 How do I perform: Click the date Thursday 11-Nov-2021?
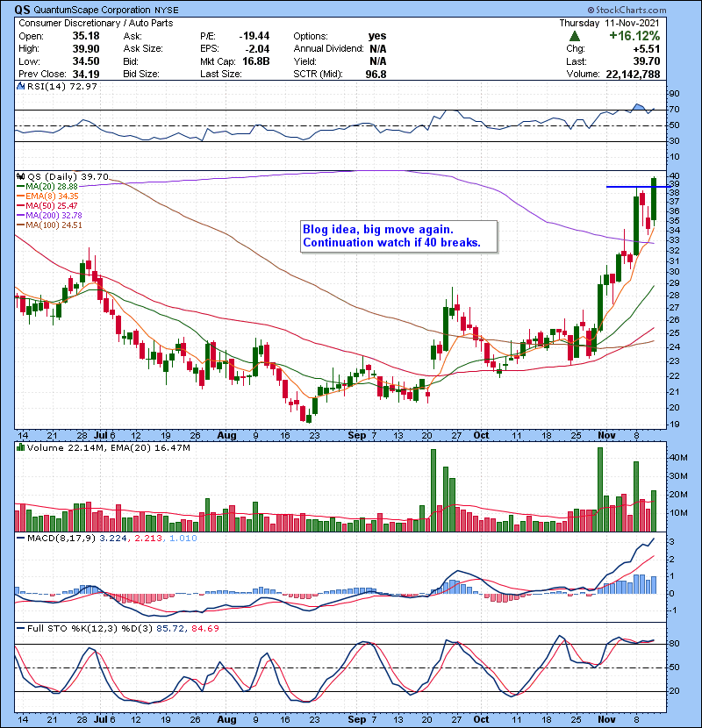(x=609, y=23)
